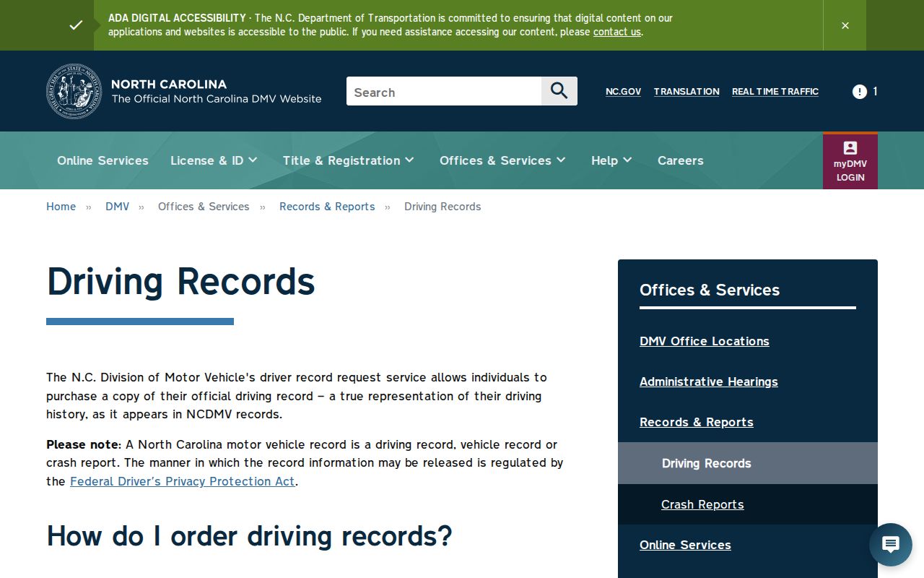Screen dimensions: 924x578
Task: Go to the Records & Reports breadcrumb
Action: point(327,207)
